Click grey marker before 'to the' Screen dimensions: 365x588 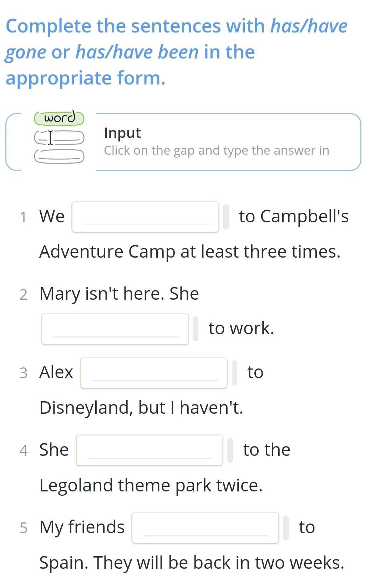click(230, 450)
